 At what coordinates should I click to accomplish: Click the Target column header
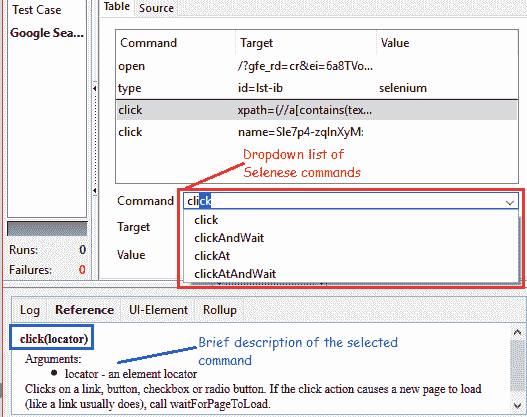306,43
